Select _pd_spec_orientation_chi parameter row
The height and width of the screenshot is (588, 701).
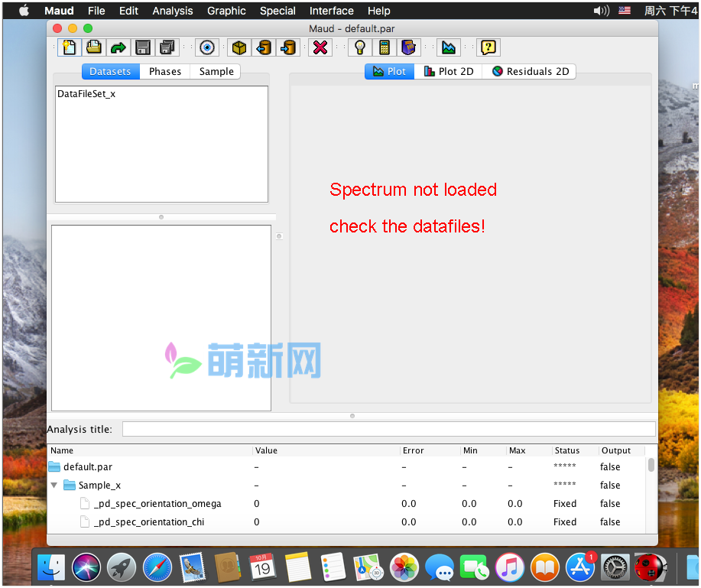point(346,521)
